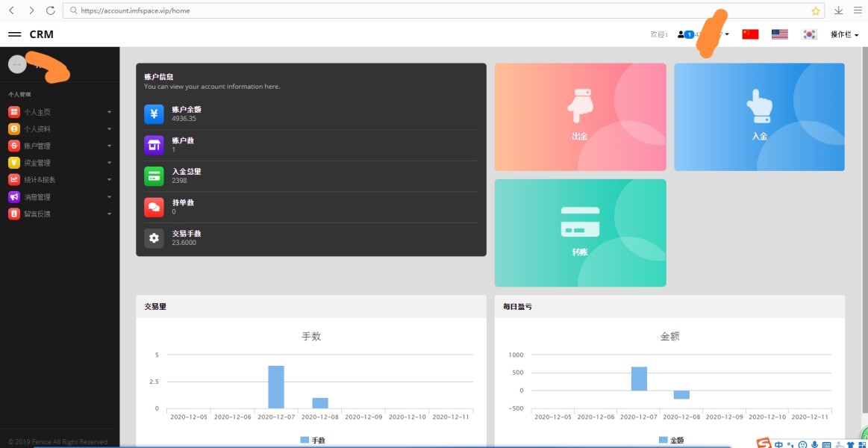The width and height of the screenshot is (868, 448).
Task: Open the 消息管理 sidebar menu
Action: point(60,197)
